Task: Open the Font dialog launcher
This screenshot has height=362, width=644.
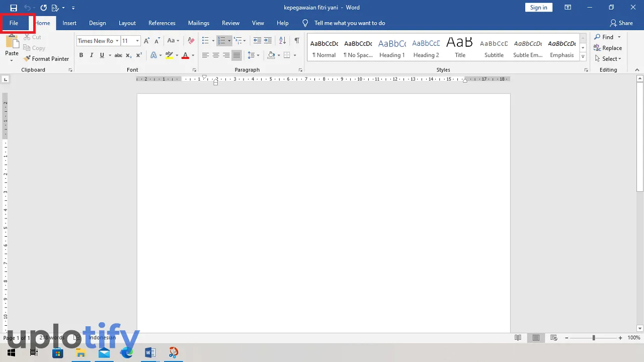Action: tap(194, 70)
